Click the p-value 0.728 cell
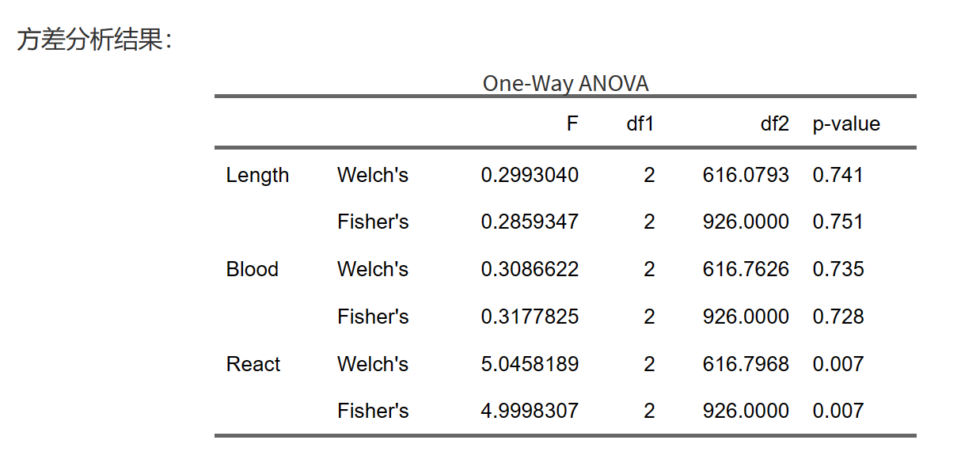This screenshot has width=980, height=459. point(838,317)
